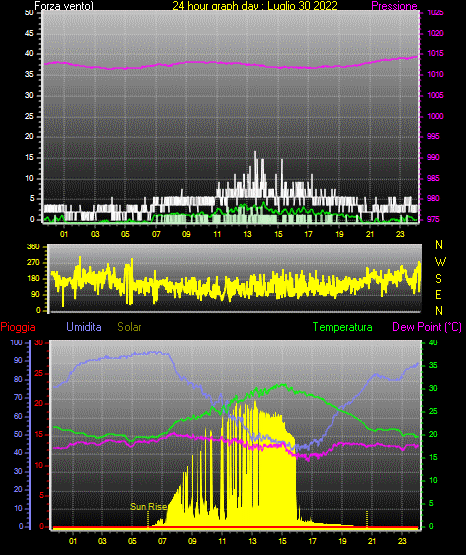Viewport: 466px width, 555px height.
Task: Click the 'W' compass direction label
Action: tap(440, 262)
